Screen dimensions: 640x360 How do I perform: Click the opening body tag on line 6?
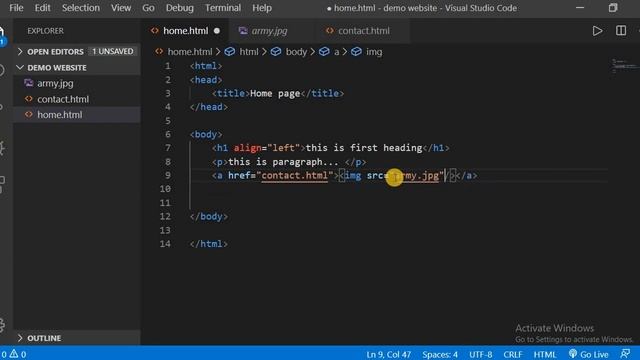[206, 134]
